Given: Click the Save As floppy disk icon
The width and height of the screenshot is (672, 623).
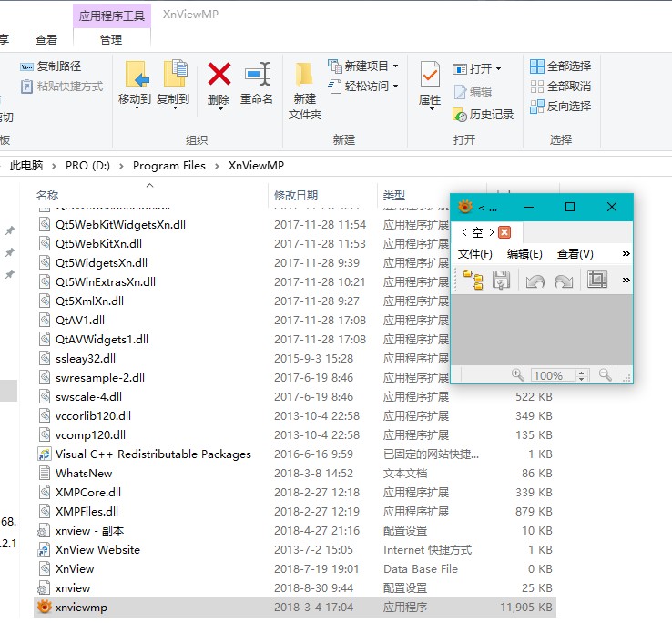Looking at the screenshot, I should coord(501,280).
